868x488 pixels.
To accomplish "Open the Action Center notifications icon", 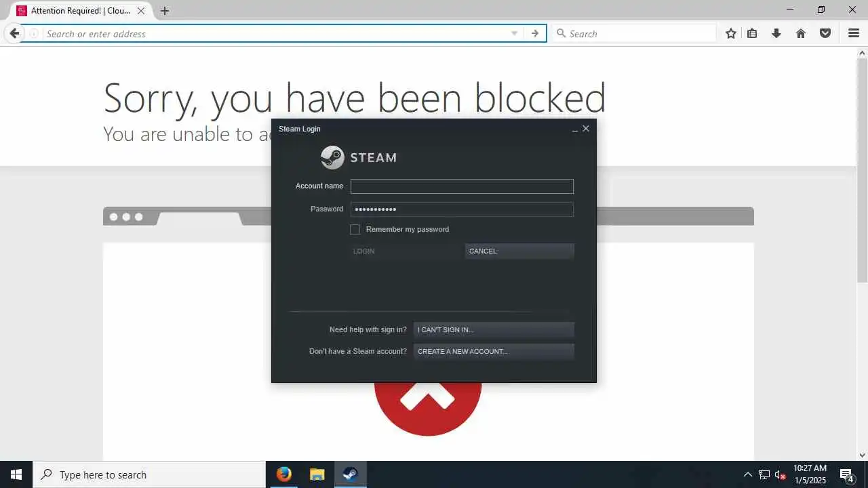I will tap(846, 474).
